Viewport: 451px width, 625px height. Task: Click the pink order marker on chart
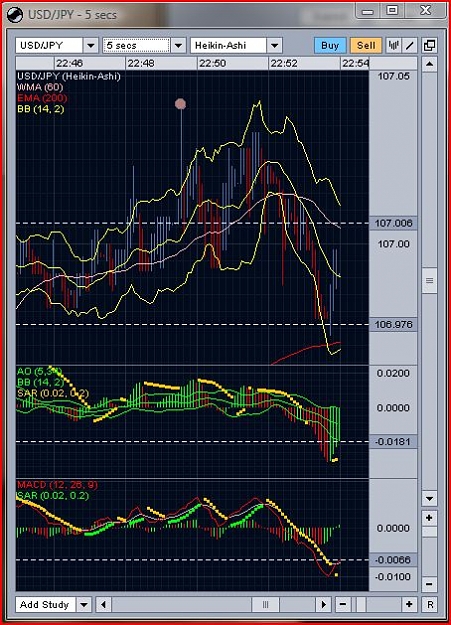click(181, 104)
